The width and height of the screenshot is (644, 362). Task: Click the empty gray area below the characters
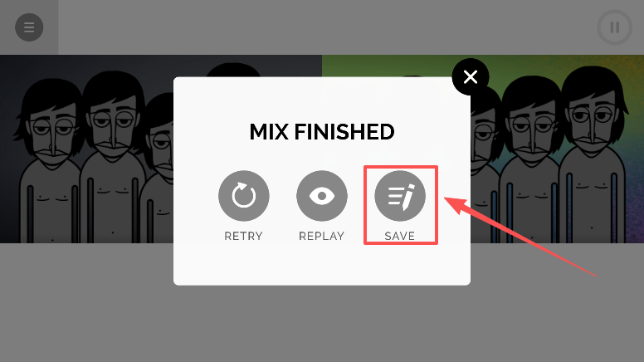(322, 325)
